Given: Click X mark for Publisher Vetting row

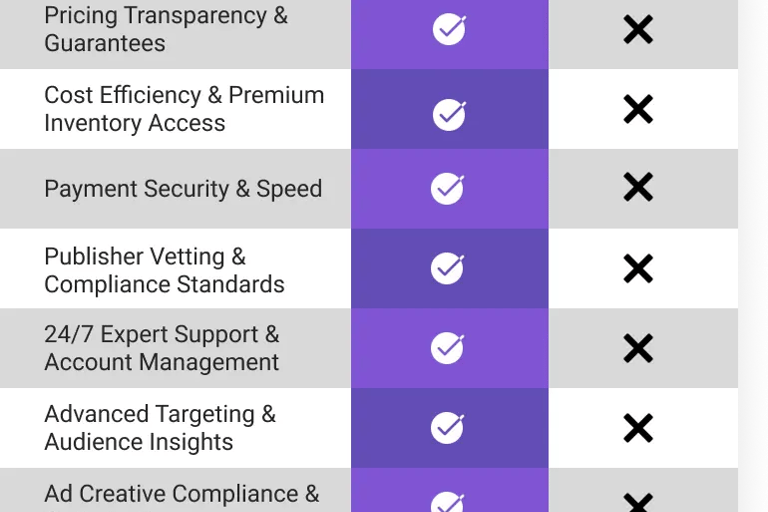Looking at the screenshot, I should tap(638, 268).
